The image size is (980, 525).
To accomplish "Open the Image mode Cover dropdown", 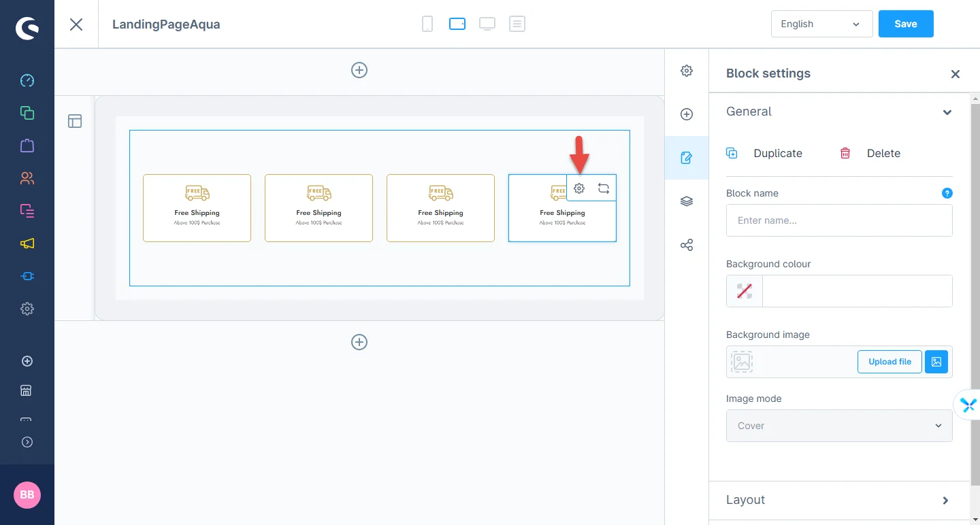I will pyautogui.click(x=839, y=426).
